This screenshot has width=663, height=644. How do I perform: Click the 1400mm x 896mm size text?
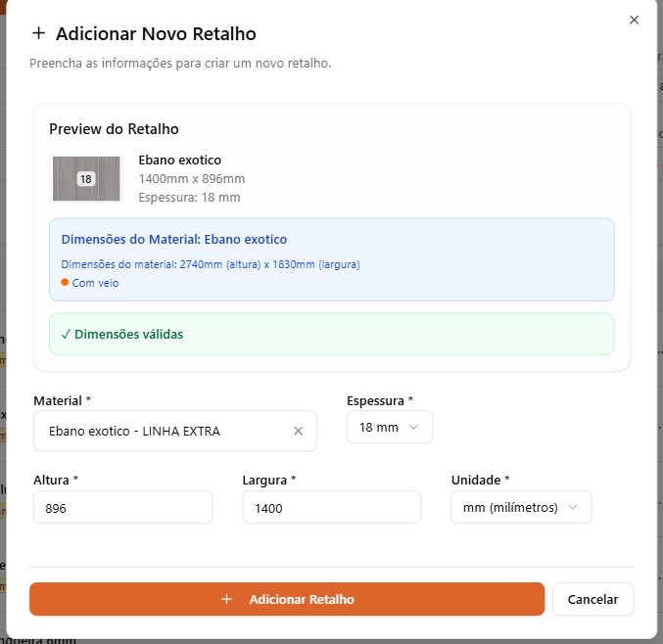tap(192, 178)
